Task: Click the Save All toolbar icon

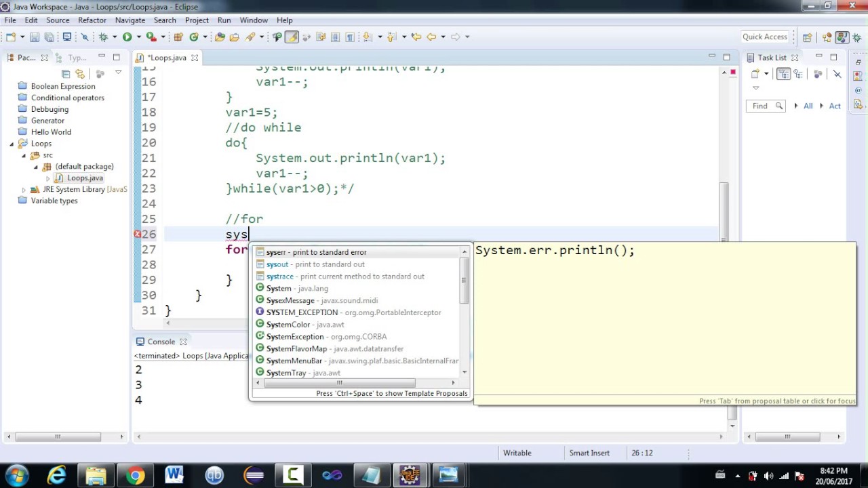Action: pos(49,37)
